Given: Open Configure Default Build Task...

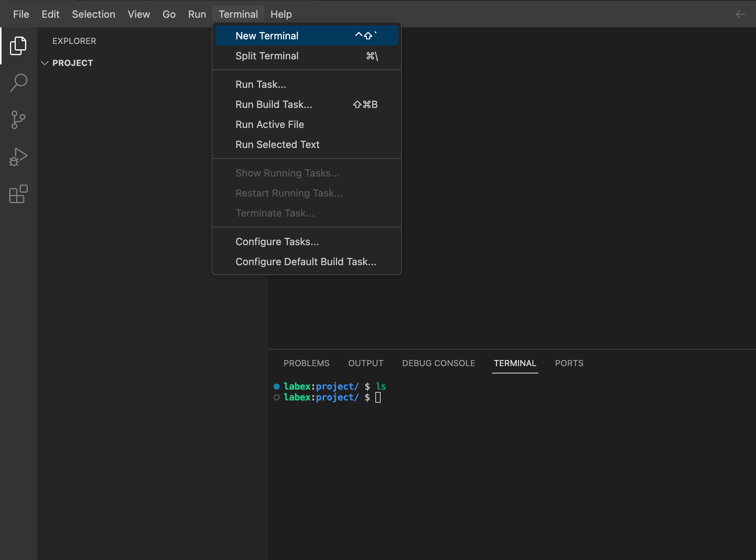Looking at the screenshot, I should tap(306, 262).
